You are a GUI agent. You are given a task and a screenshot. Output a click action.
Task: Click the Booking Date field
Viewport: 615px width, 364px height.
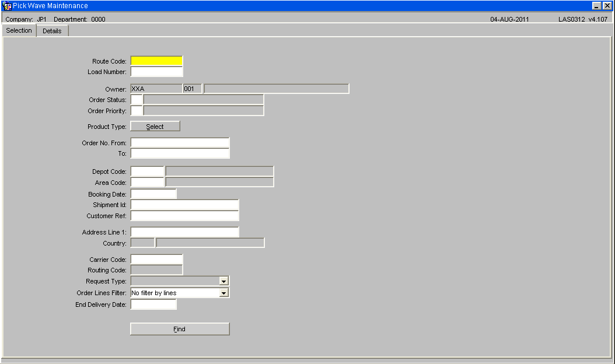(153, 194)
